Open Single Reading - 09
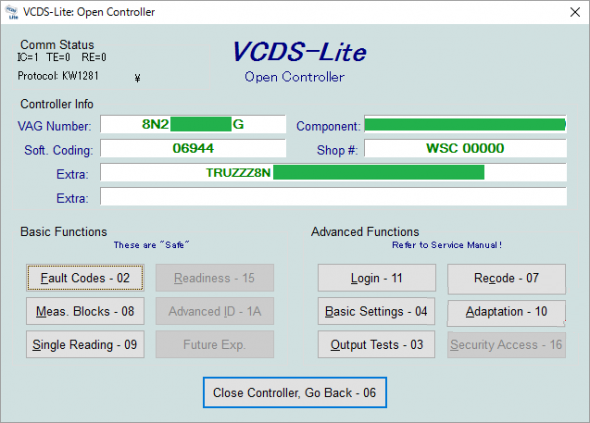This screenshot has height=423, width=590. coord(85,344)
